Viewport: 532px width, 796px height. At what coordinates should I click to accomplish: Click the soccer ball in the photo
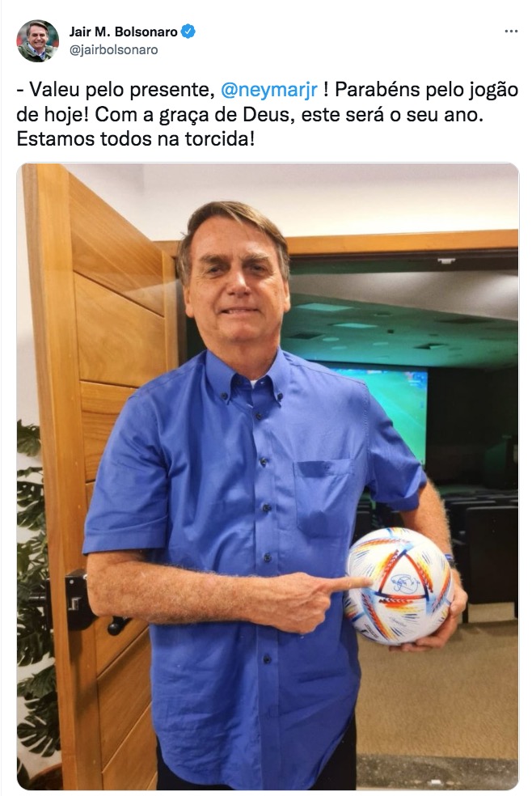tap(399, 586)
